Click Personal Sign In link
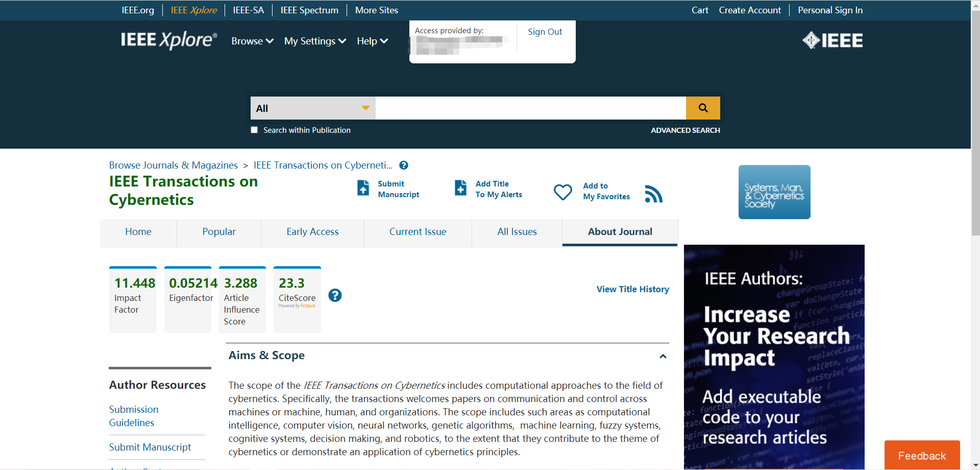 (x=830, y=10)
